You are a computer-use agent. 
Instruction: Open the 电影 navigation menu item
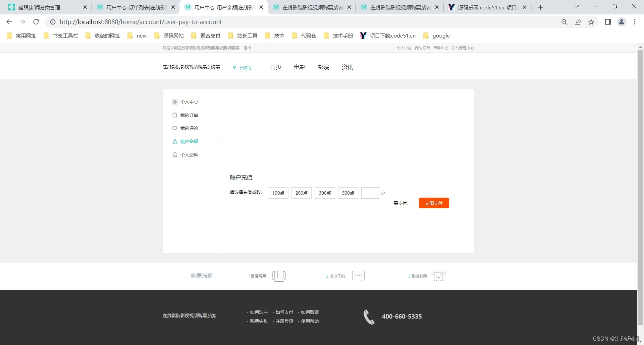point(299,67)
